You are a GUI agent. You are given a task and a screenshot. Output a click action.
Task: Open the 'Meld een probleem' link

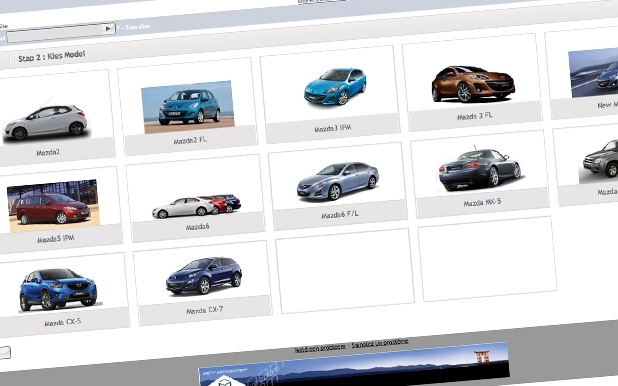[320, 348]
